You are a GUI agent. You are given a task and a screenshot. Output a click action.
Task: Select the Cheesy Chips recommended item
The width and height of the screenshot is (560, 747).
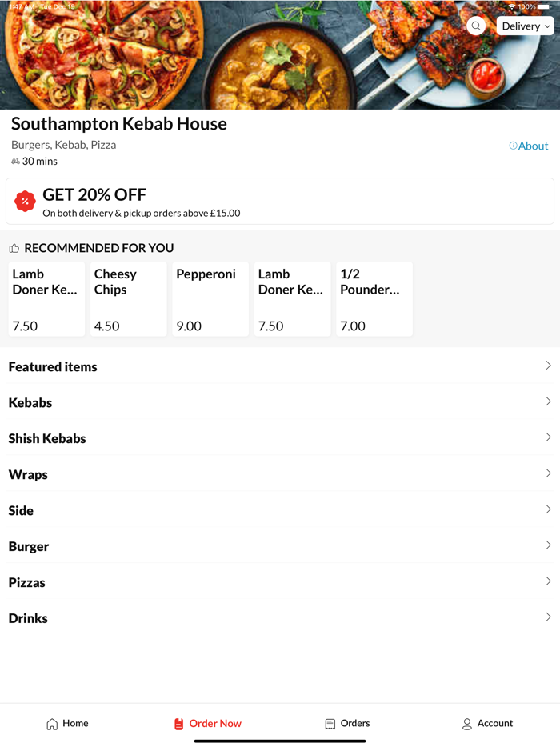tap(128, 299)
